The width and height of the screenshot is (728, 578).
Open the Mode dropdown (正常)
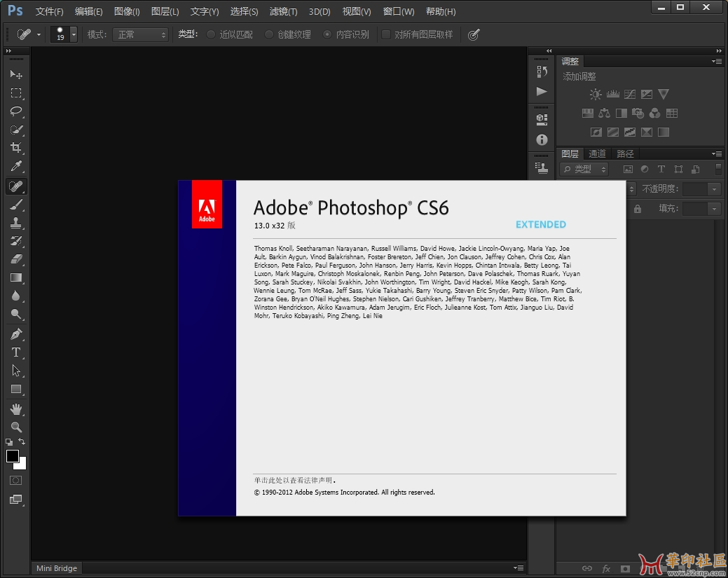(140, 34)
